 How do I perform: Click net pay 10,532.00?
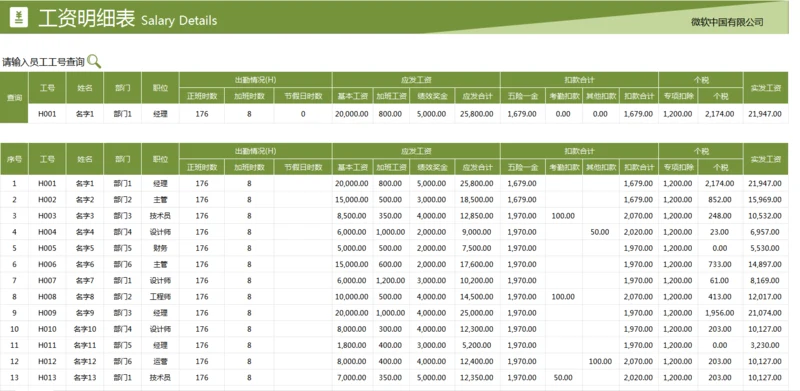(x=765, y=216)
